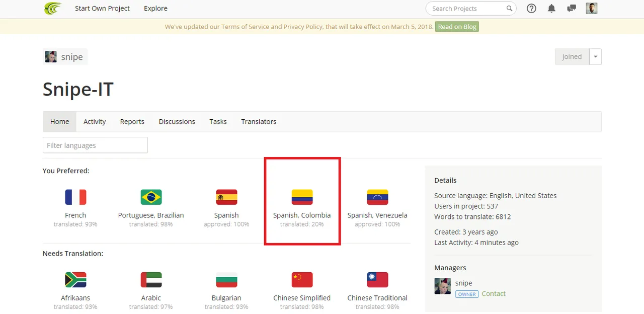Open the Bulgarian language link

tap(226, 298)
